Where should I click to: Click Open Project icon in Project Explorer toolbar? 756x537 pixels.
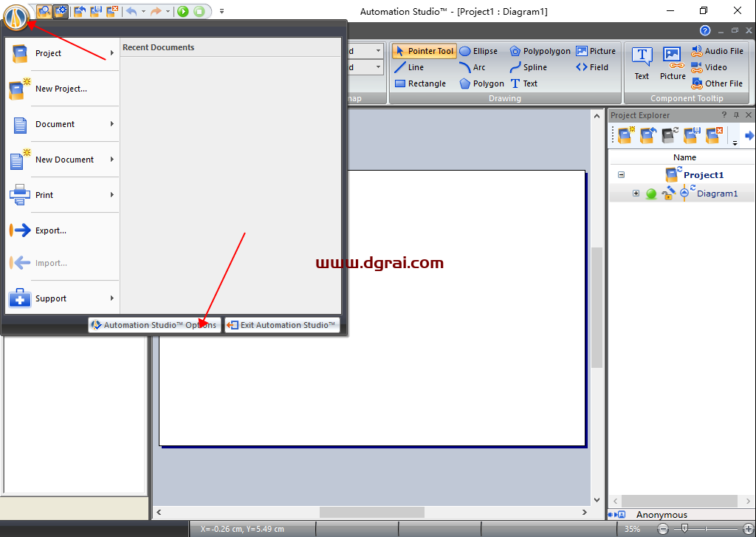(x=647, y=135)
